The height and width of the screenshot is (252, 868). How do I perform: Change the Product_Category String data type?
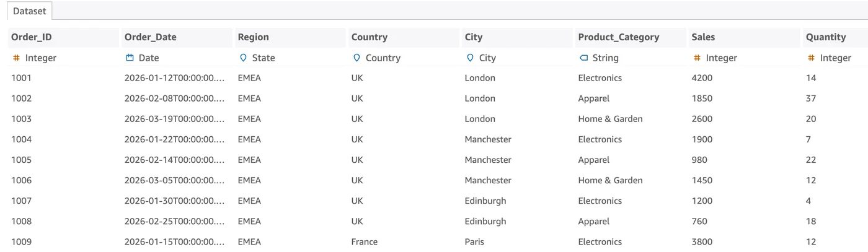[606, 58]
